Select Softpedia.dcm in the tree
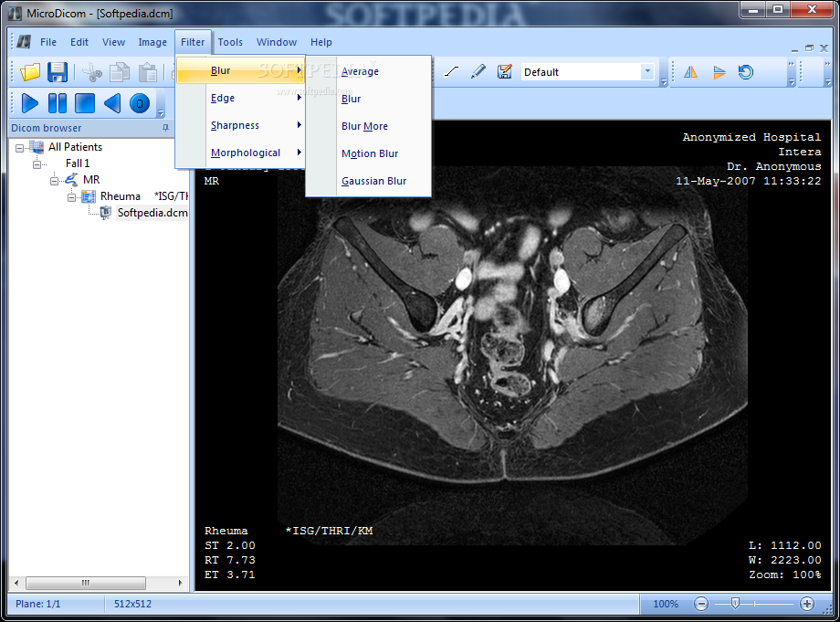 [152, 213]
